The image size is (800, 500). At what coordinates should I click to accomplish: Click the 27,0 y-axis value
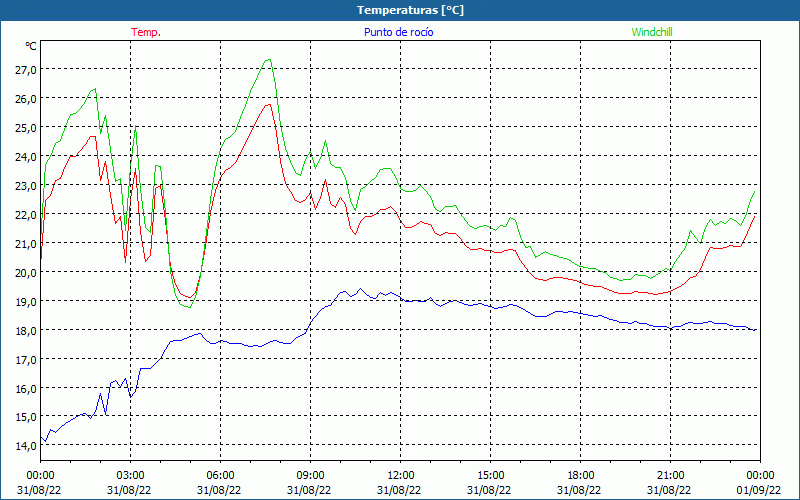point(26,69)
